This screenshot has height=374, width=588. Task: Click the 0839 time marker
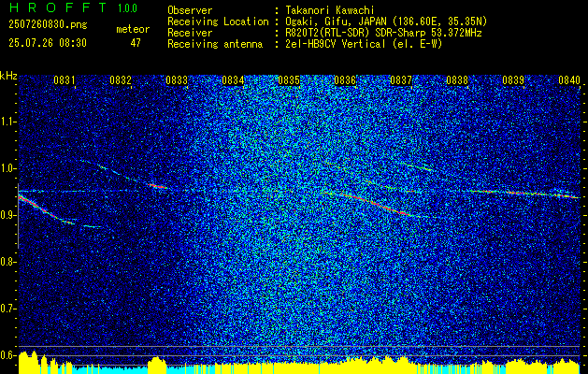click(x=513, y=80)
